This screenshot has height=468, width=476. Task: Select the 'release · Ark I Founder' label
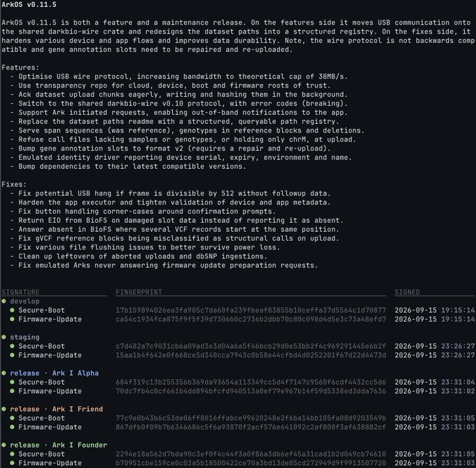tap(59, 445)
